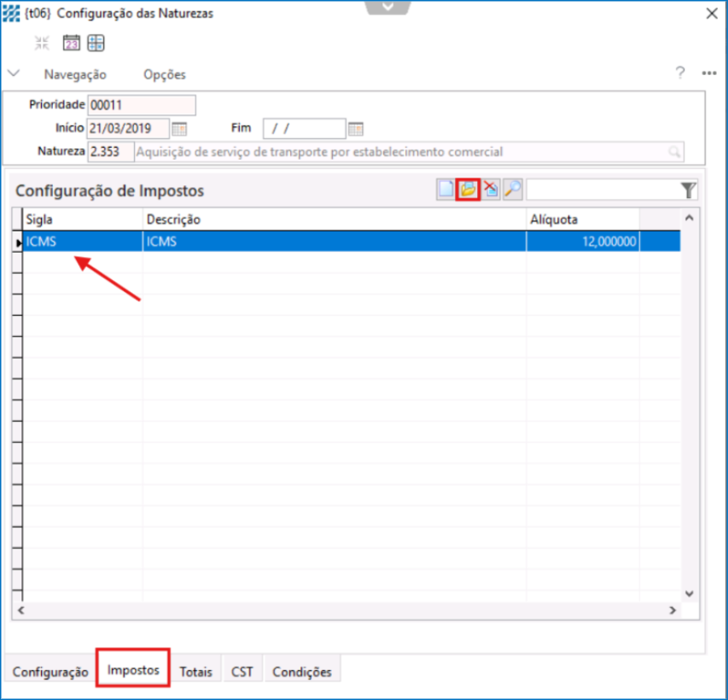Click the Alíquota column header
The height and width of the screenshot is (700, 728).
click(582, 219)
